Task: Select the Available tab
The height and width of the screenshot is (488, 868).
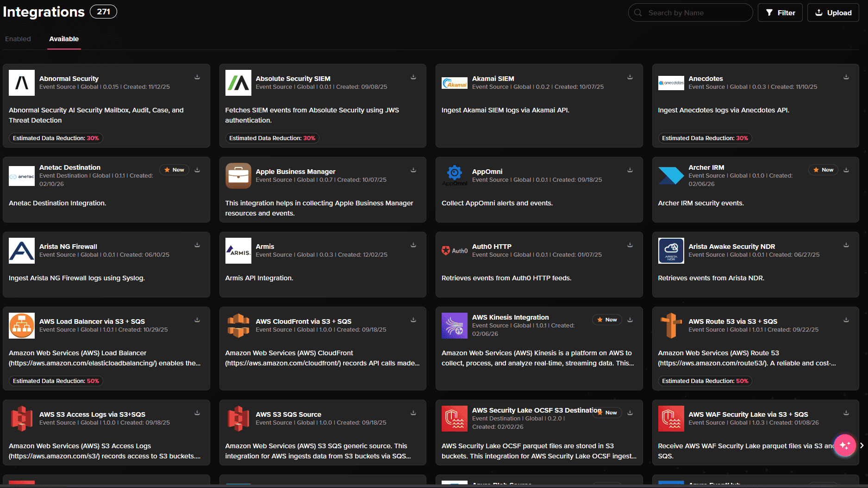Action: [x=64, y=39]
